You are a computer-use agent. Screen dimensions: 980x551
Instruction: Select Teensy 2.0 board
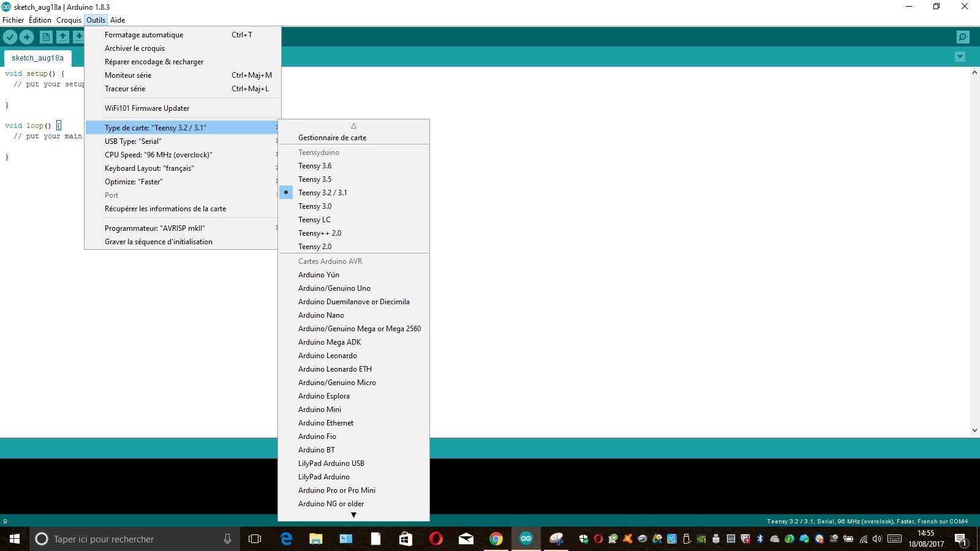pyautogui.click(x=353, y=247)
